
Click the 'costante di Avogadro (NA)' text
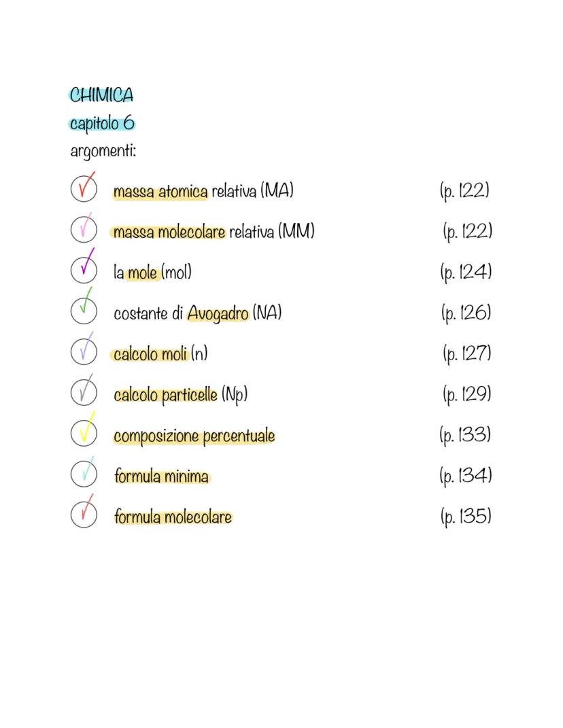click(197, 313)
